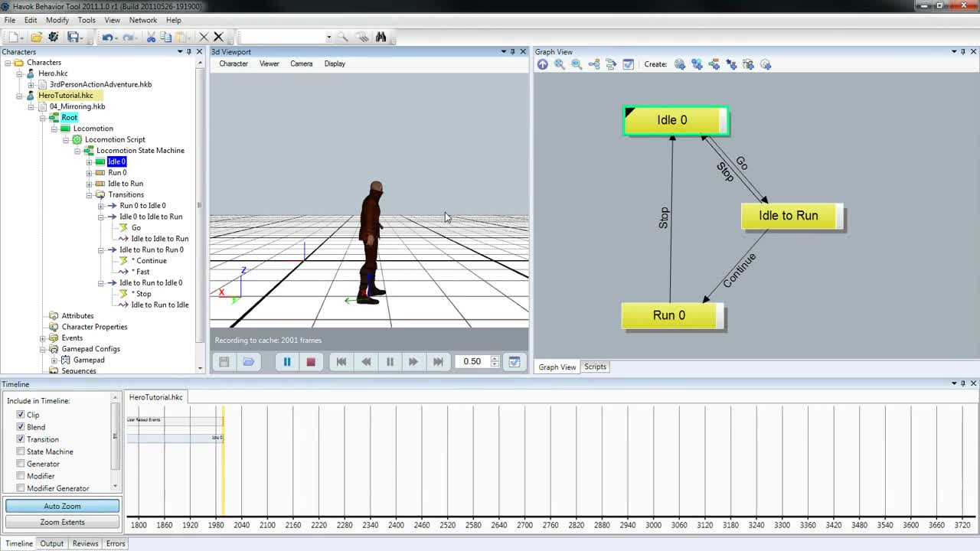Click the New file toolbar icon

pyautogui.click(x=14, y=37)
